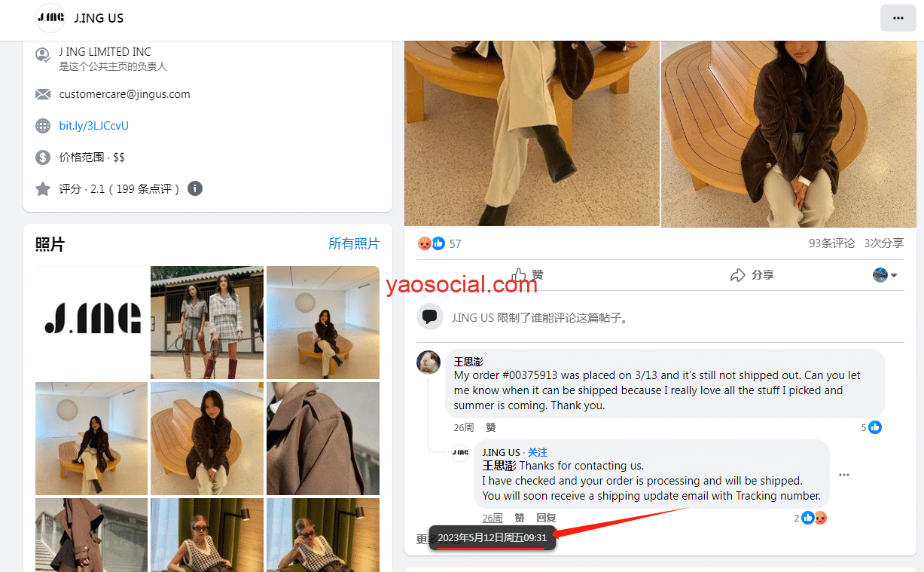Open the profile switcher dropdown beside Share

(x=885, y=275)
